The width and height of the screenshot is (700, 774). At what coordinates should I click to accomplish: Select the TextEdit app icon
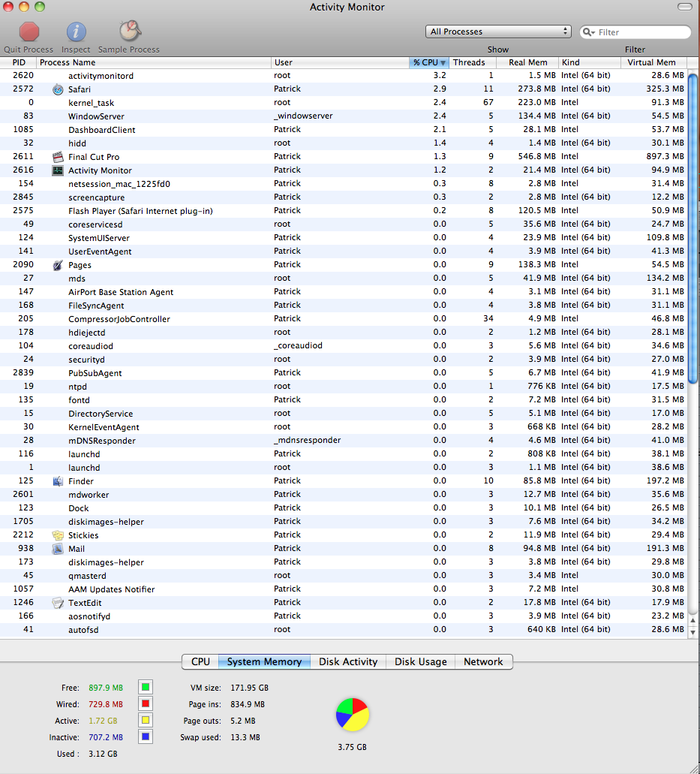pos(59,603)
